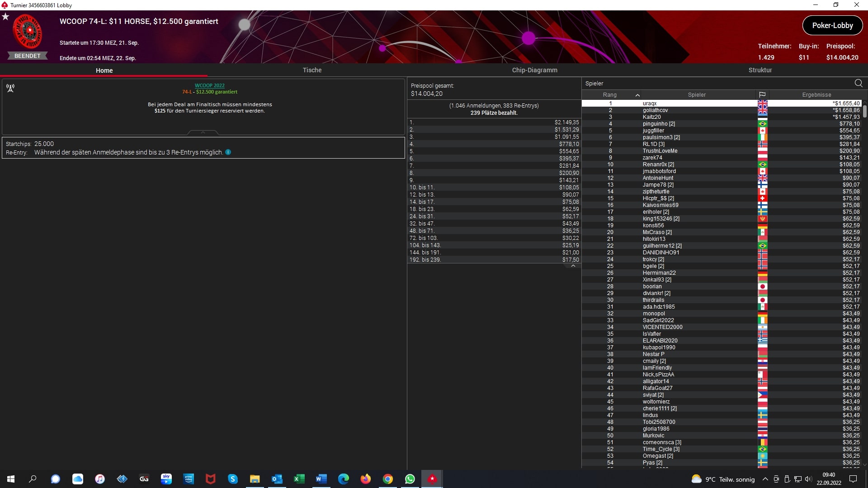
Task: Click the Preispool gesamt value
Action: 427,94
